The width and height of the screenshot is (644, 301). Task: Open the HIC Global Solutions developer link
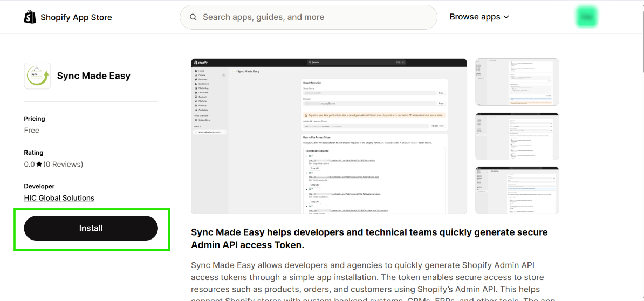click(x=59, y=198)
